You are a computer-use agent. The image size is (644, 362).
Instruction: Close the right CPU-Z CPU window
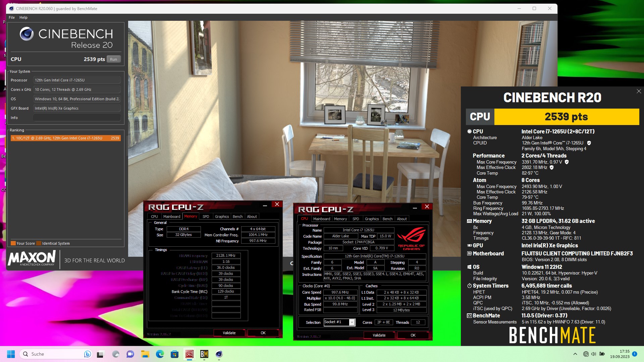427,207
